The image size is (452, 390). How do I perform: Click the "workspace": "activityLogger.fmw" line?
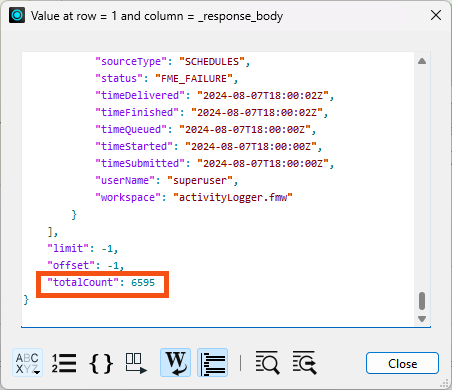(194, 198)
